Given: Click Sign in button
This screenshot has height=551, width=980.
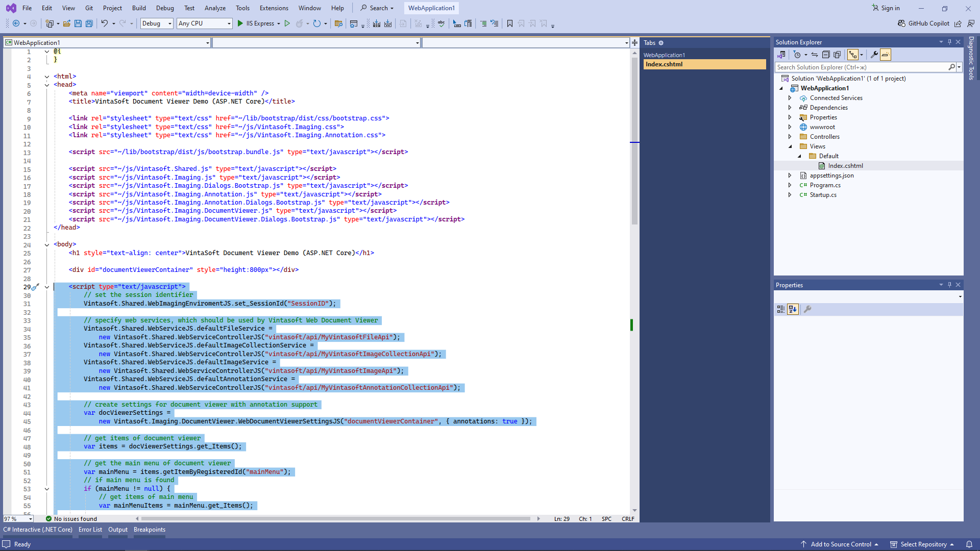Looking at the screenshot, I should [886, 8].
